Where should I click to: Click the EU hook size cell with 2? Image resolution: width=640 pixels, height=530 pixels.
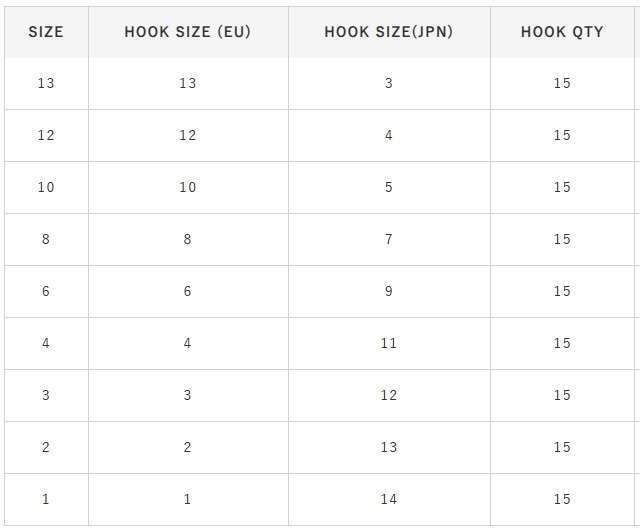[x=188, y=447]
